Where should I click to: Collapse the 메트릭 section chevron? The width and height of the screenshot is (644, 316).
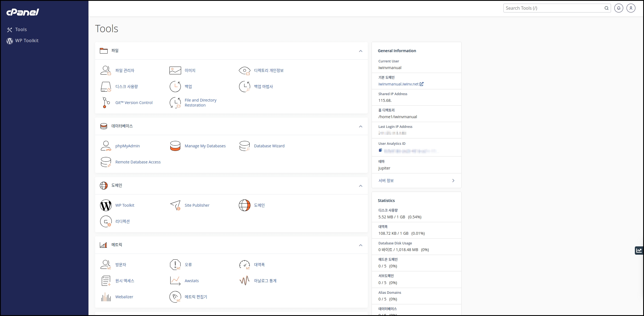[x=360, y=245]
